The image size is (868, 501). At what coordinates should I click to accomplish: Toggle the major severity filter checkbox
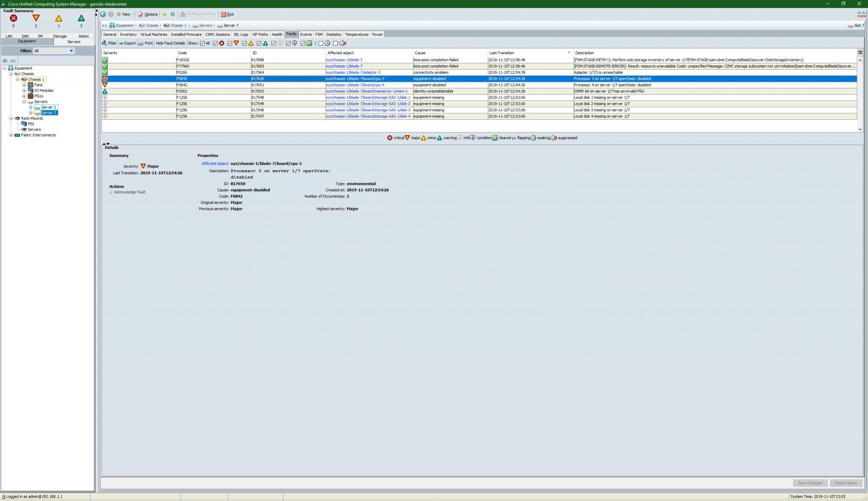[230, 43]
